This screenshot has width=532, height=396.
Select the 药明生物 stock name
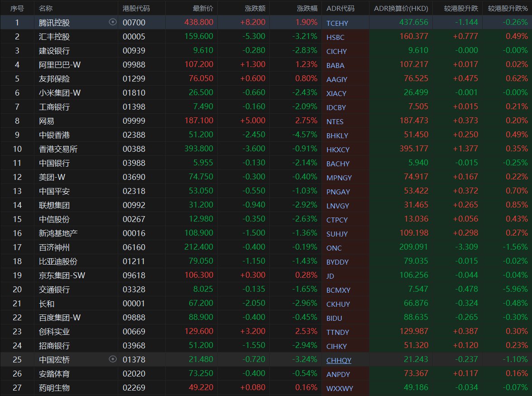click(54, 388)
